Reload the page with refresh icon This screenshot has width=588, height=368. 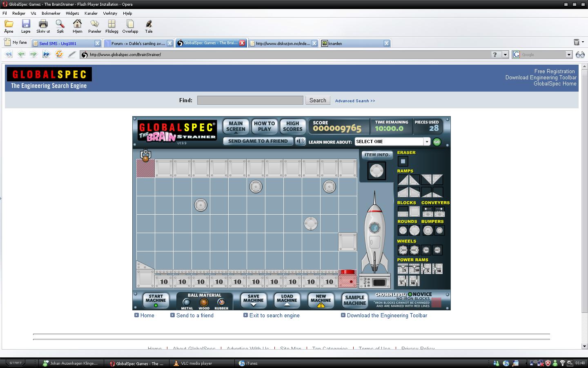(59, 54)
